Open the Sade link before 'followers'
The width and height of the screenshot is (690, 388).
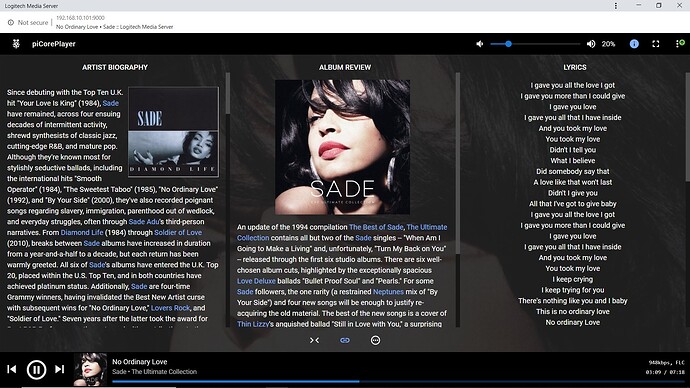(245, 292)
